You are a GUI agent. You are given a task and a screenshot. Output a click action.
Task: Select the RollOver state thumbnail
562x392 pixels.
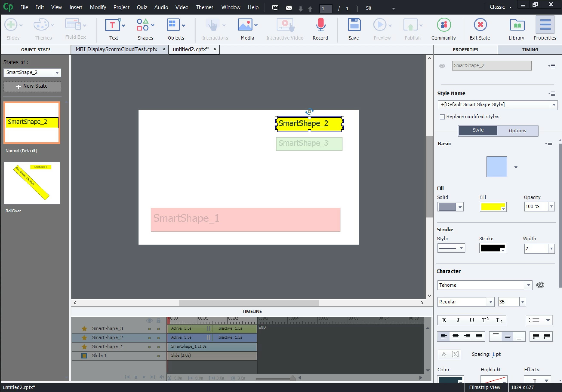coord(32,183)
